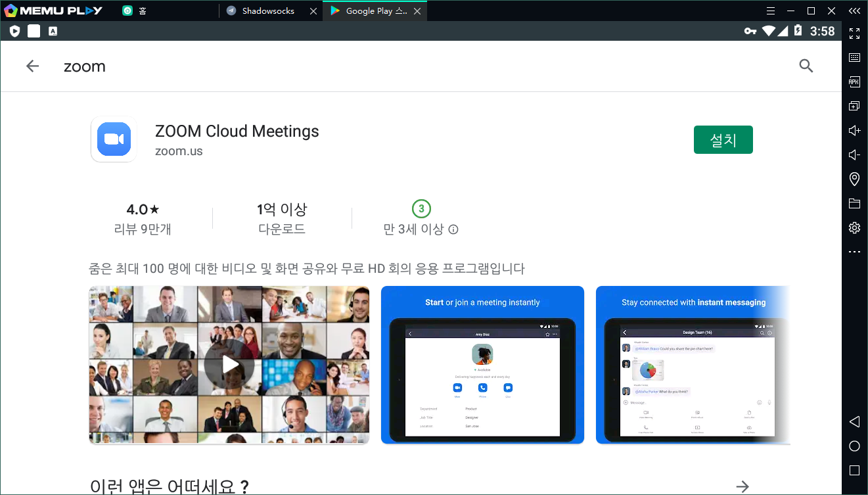Open MEmu settings gear
The image size is (868, 495).
click(x=854, y=227)
